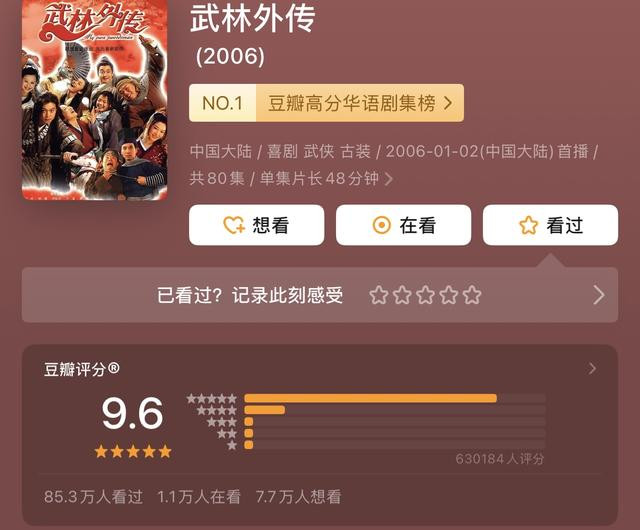The height and width of the screenshot is (530, 640).
Task: Open the 7.7万人想看 list
Action: [298, 497]
